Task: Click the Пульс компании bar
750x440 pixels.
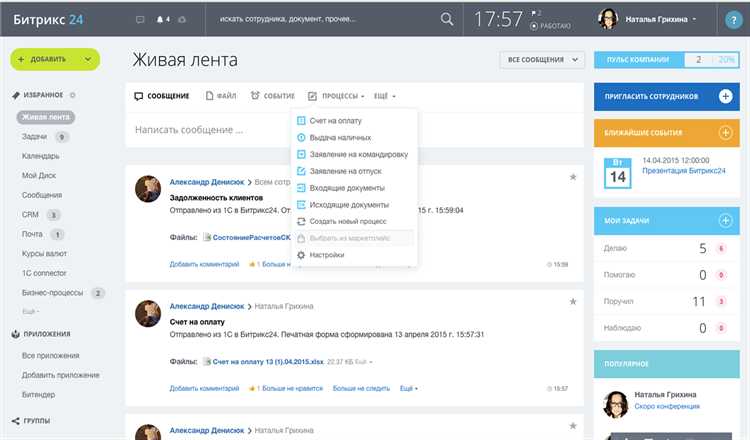Action: click(667, 60)
